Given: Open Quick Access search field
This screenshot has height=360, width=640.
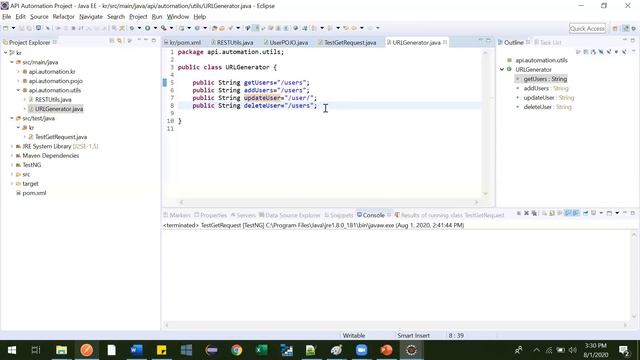Looking at the screenshot, I should 587,28.
